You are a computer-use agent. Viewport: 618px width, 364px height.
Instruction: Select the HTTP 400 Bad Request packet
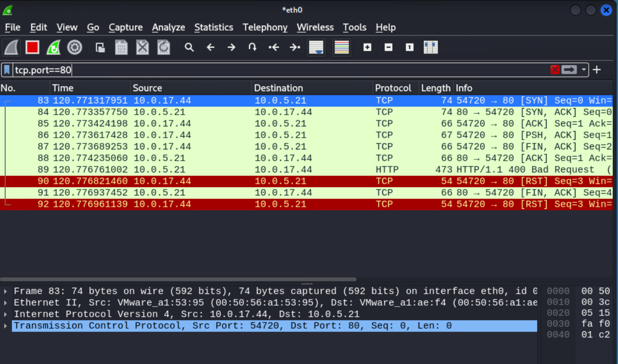(x=307, y=169)
